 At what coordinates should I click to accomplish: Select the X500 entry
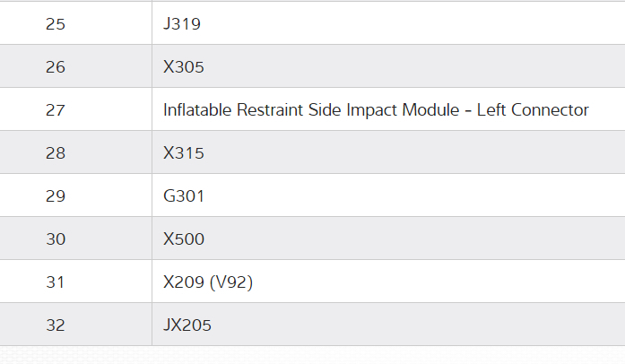184,238
